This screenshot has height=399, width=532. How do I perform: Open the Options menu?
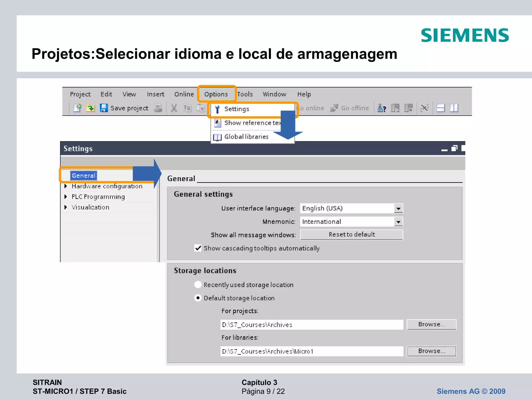coord(216,94)
